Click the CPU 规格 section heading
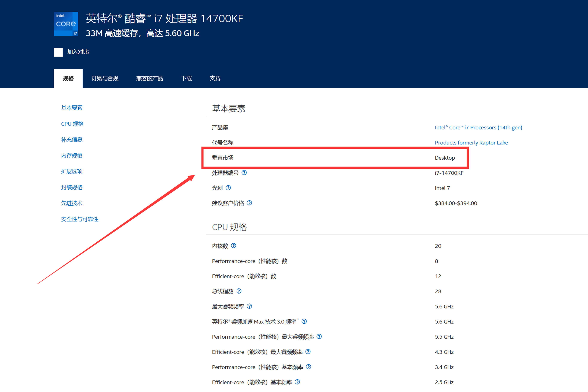 229,227
